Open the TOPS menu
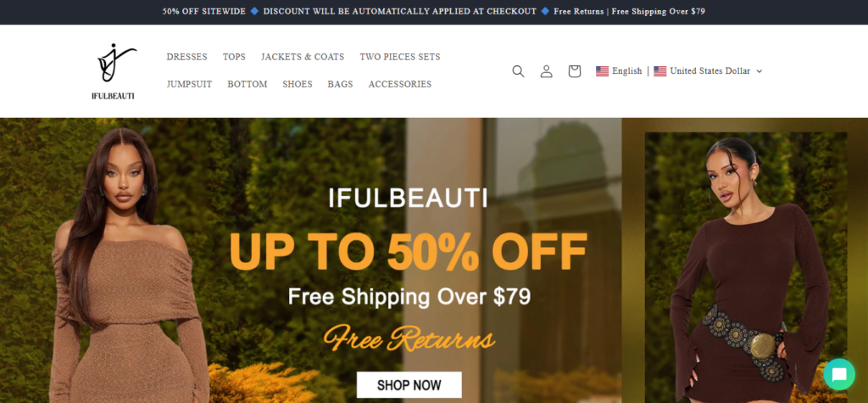 coord(234,57)
